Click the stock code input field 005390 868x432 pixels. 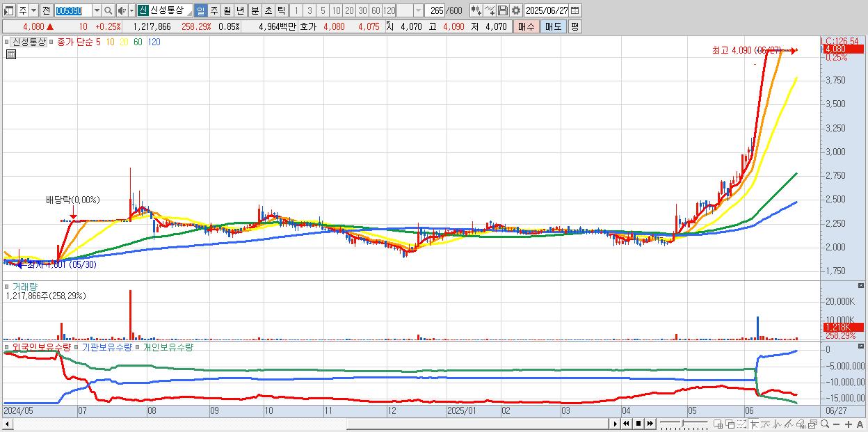point(72,10)
